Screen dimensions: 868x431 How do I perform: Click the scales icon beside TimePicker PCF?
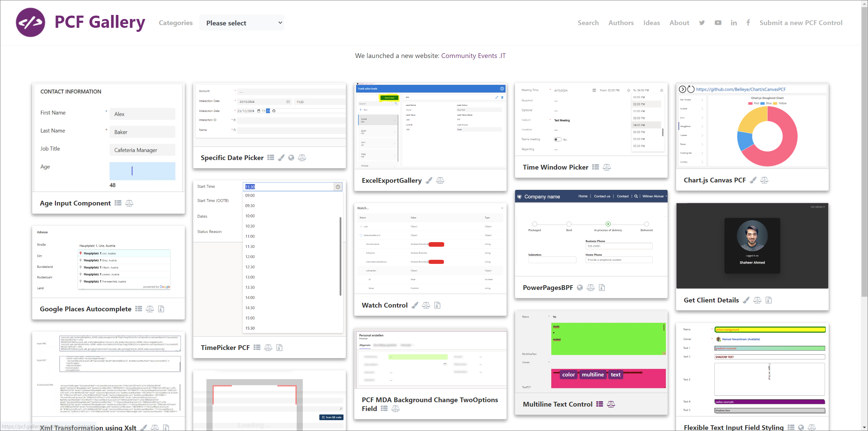[268, 347]
